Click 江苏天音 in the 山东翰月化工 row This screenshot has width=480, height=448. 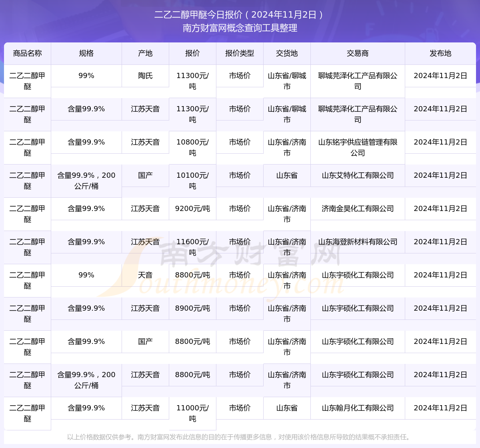click(145, 408)
